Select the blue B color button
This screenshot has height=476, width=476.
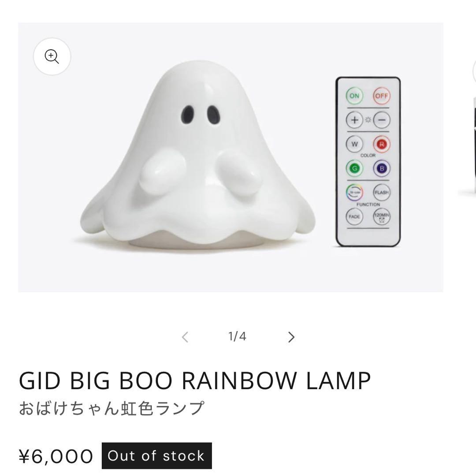pos(382,168)
